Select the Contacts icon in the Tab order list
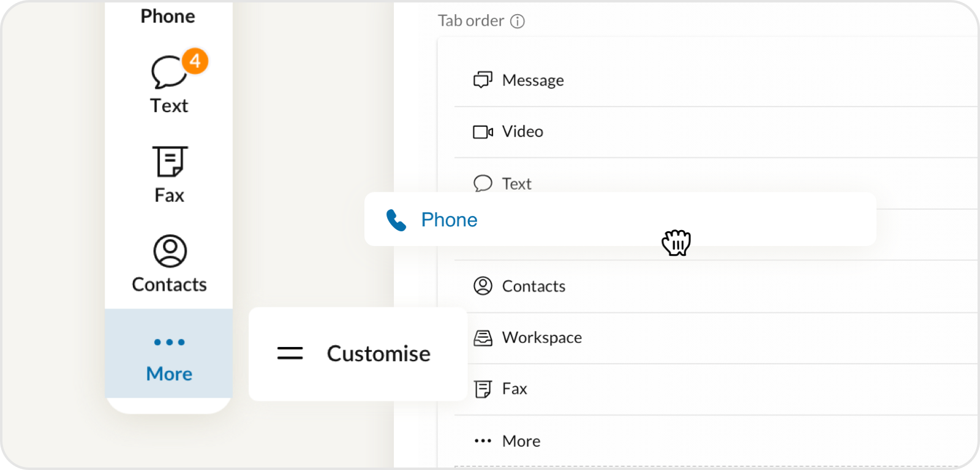Image resolution: width=980 pixels, height=470 pixels. point(483,285)
